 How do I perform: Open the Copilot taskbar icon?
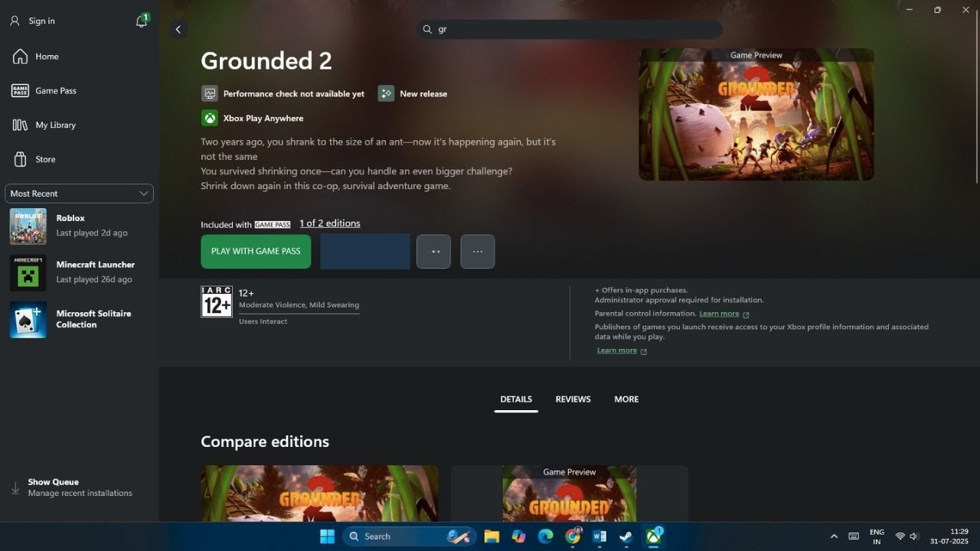tap(519, 536)
